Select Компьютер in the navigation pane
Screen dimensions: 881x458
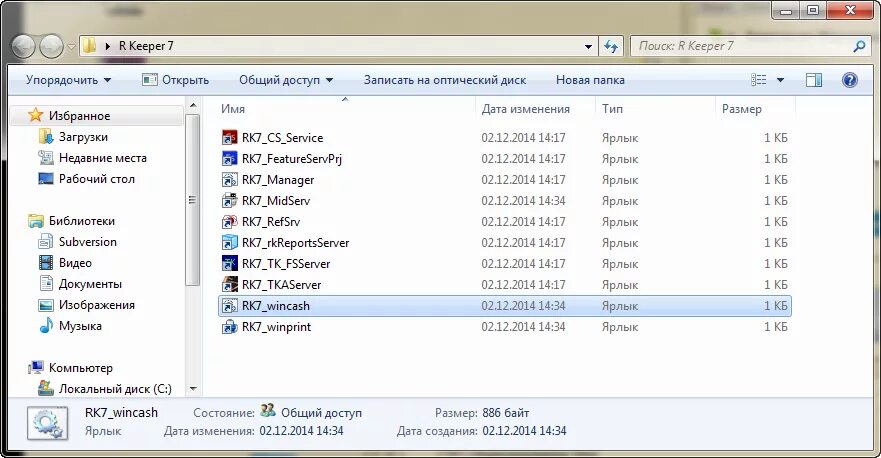point(80,368)
